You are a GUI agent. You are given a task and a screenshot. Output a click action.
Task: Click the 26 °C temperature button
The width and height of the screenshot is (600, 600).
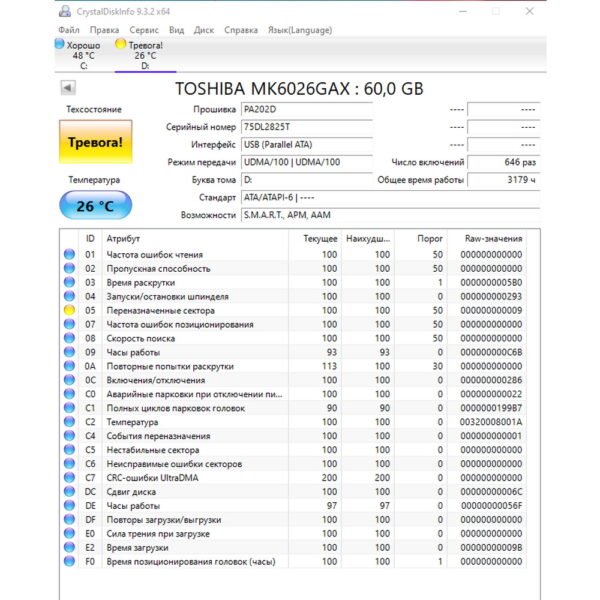tap(96, 205)
